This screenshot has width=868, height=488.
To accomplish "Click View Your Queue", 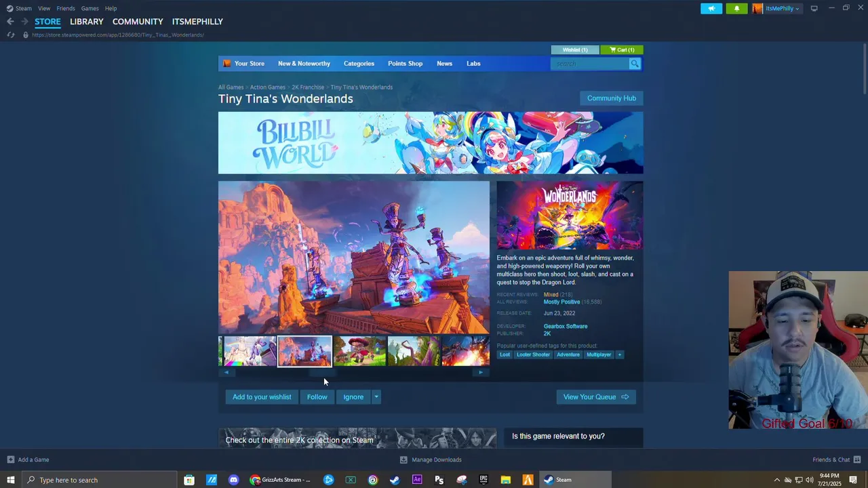I will [x=596, y=397].
